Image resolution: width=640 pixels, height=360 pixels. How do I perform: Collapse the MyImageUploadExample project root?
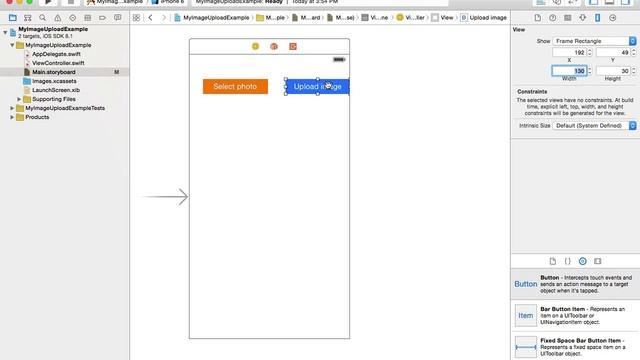[x=5, y=32]
